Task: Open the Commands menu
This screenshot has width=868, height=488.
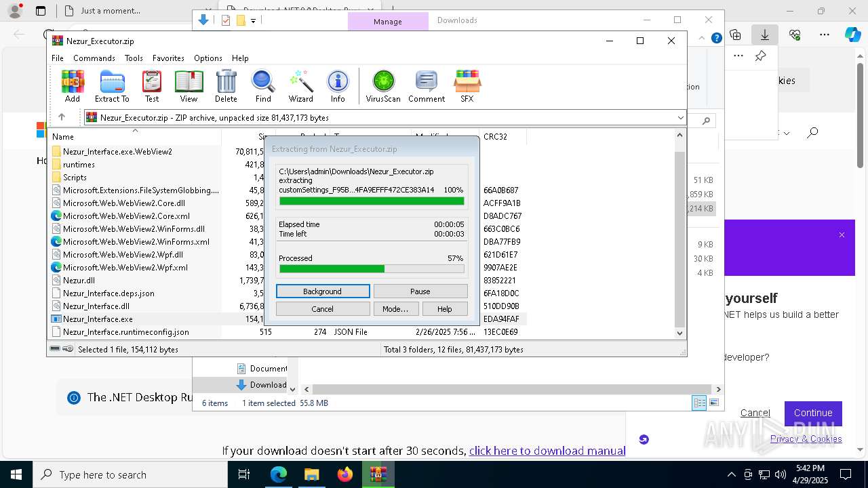Action: click(94, 58)
